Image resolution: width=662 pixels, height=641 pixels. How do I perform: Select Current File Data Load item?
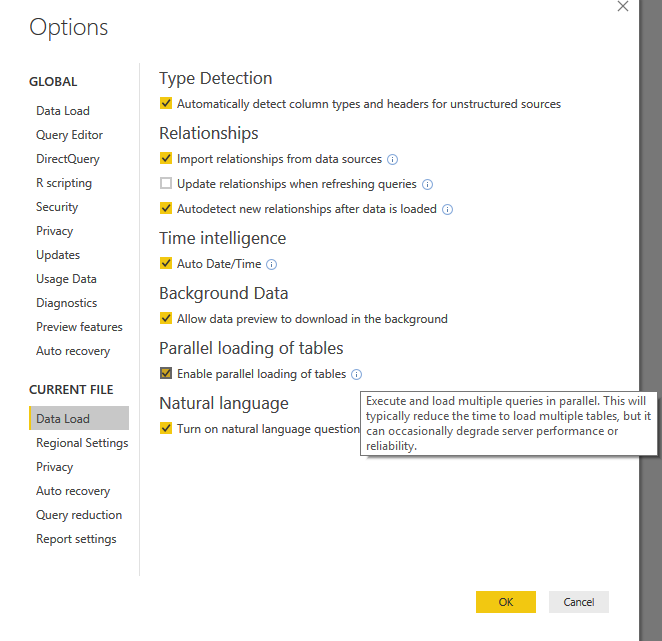79,418
